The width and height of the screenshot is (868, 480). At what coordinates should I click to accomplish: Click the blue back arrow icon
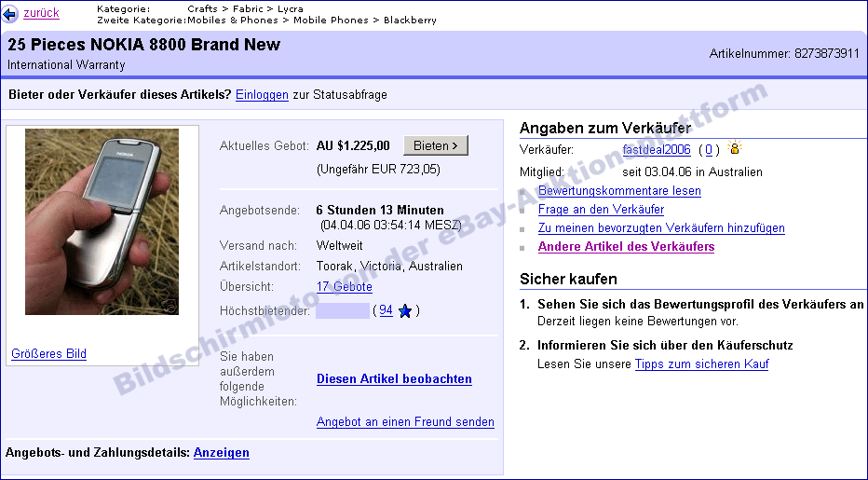(10, 14)
